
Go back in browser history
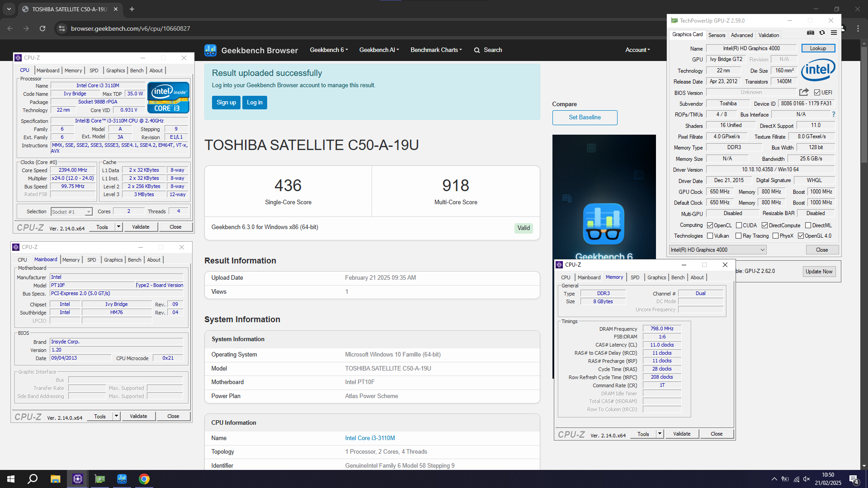click(10, 28)
